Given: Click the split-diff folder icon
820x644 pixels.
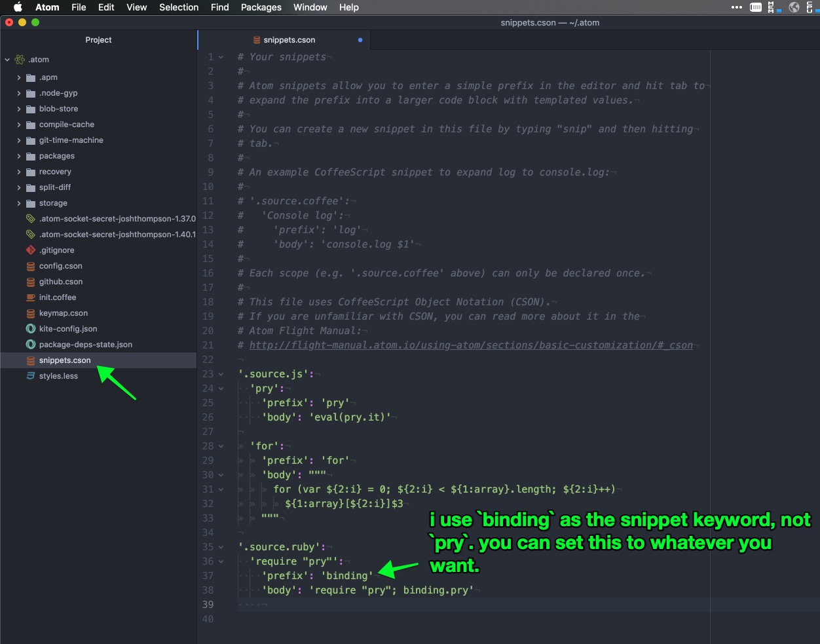Looking at the screenshot, I should 31,187.
